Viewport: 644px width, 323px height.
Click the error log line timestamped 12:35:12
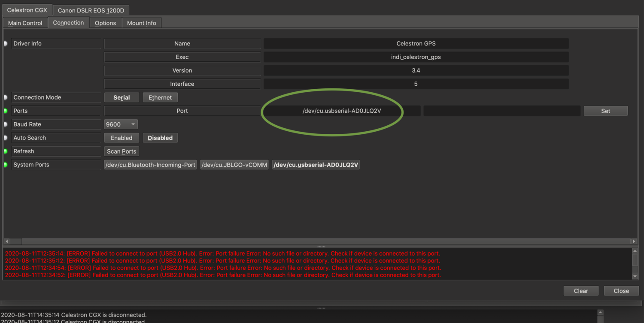coord(222,261)
